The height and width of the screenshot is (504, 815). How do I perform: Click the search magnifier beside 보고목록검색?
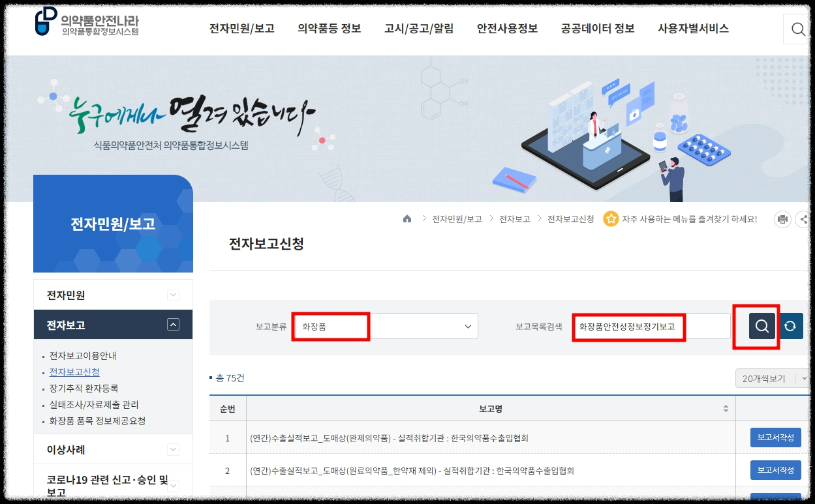tap(761, 326)
